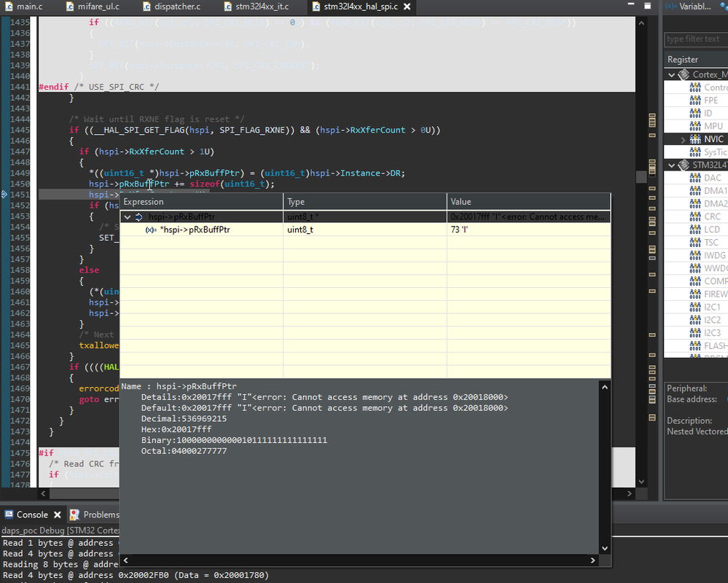This screenshot has height=583, width=728.
Task: Click the value cell 73 'I'
Action: click(x=528, y=230)
